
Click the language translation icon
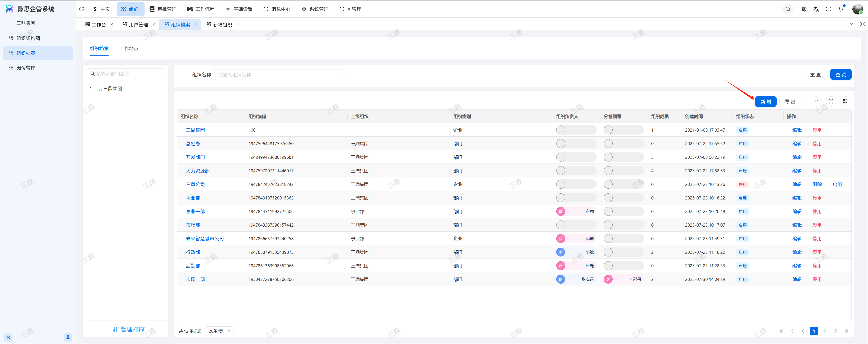tap(816, 9)
